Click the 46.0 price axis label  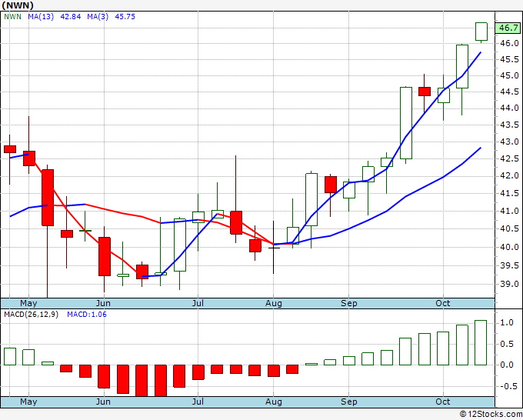pyautogui.click(x=509, y=43)
